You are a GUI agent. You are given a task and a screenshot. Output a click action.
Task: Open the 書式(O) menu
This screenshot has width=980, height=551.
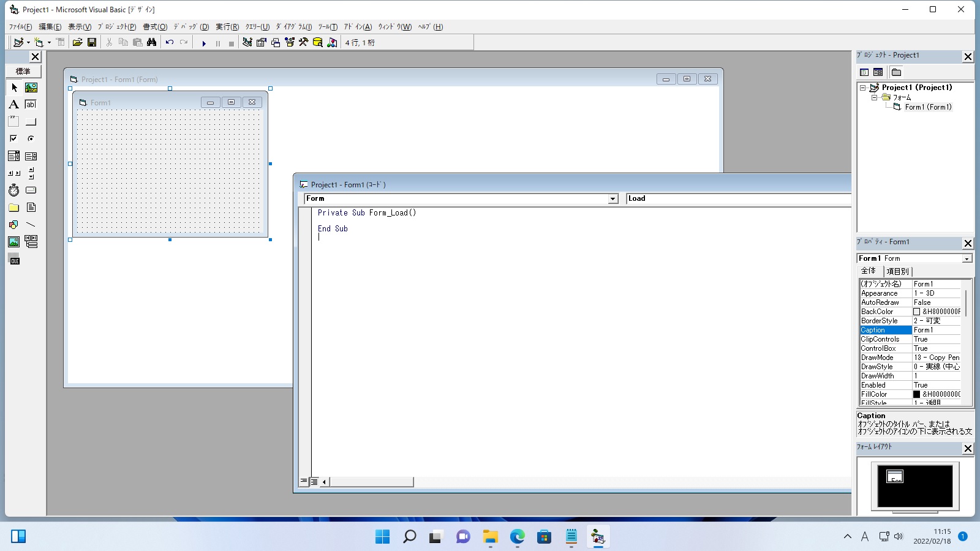155,27
